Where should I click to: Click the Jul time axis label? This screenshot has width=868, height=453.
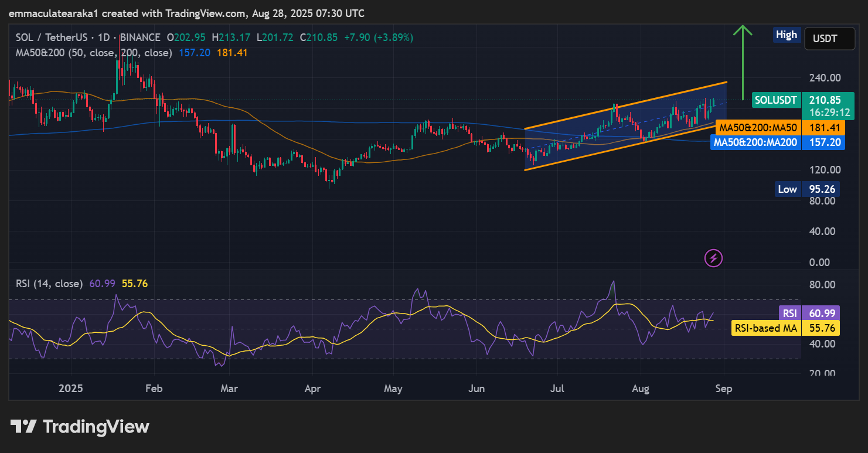(x=557, y=389)
